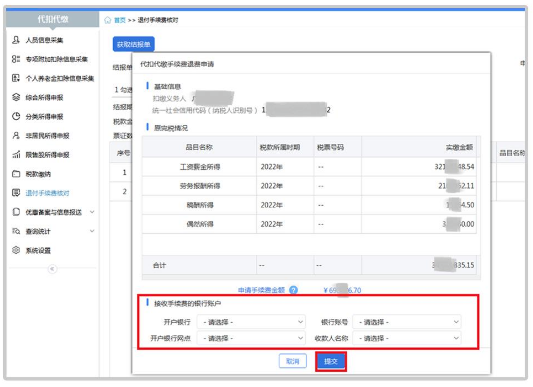Go to 首页 via the breadcrumb link
Image resolution: width=533 pixels, height=387 pixels.
point(120,20)
